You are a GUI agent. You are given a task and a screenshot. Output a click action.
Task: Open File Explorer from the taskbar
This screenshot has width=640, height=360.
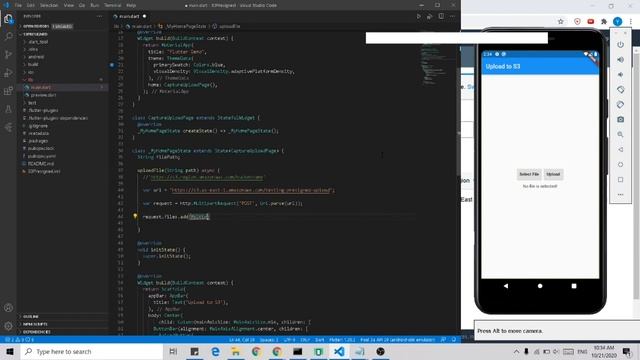tap(236, 351)
